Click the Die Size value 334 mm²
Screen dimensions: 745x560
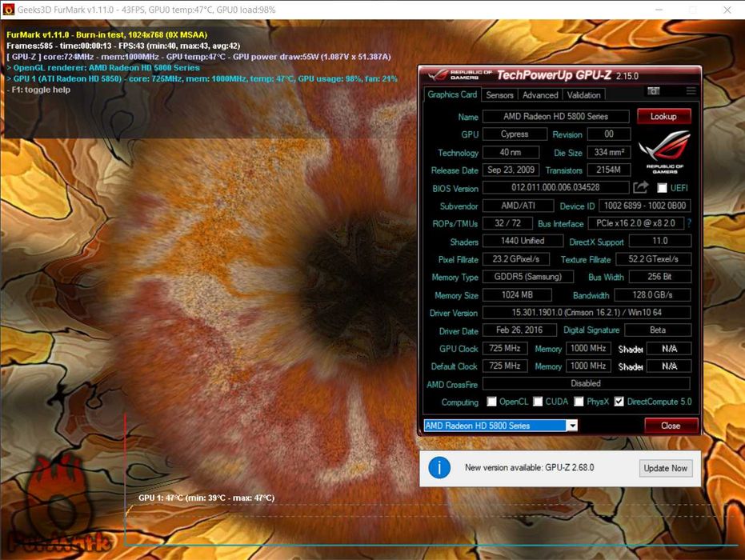(x=609, y=152)
